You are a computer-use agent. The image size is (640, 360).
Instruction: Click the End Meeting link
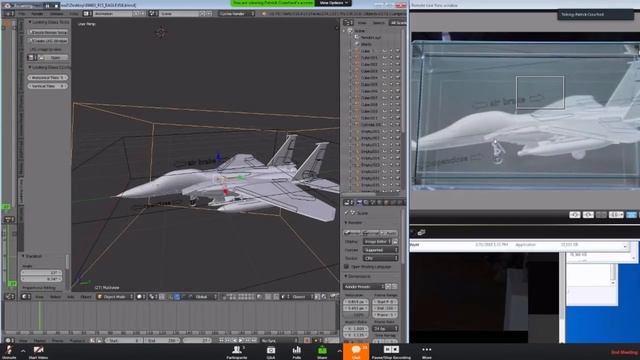[624, 352]
